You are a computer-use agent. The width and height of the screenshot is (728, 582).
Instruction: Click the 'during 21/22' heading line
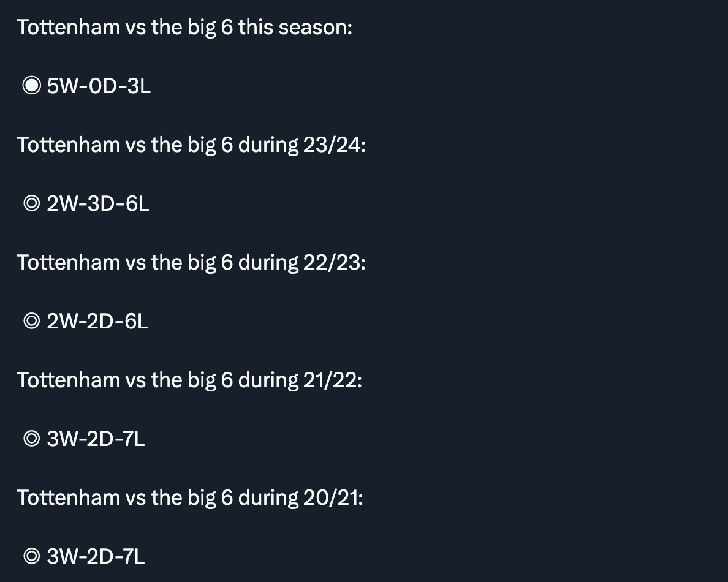click(x=189, y=380)
